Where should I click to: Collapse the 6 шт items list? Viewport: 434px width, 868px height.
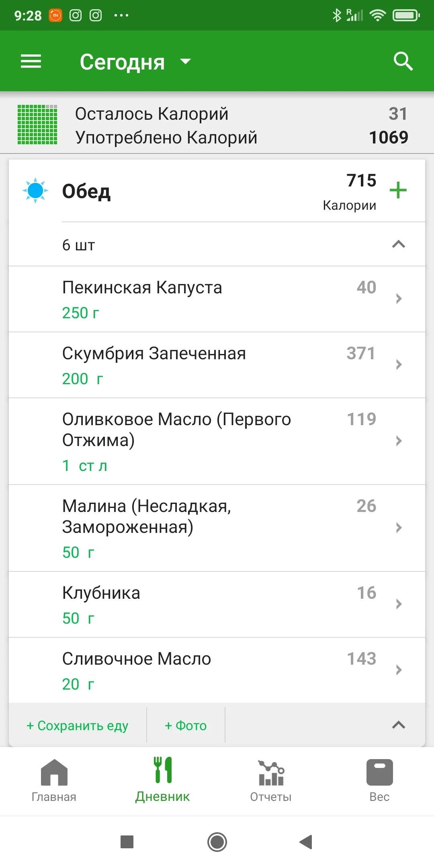[398, 244]
